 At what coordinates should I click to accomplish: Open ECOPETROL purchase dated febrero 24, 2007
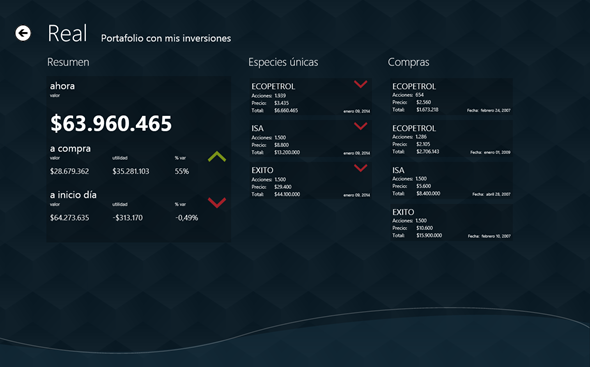pyautogui.click(x=451, y=96)
